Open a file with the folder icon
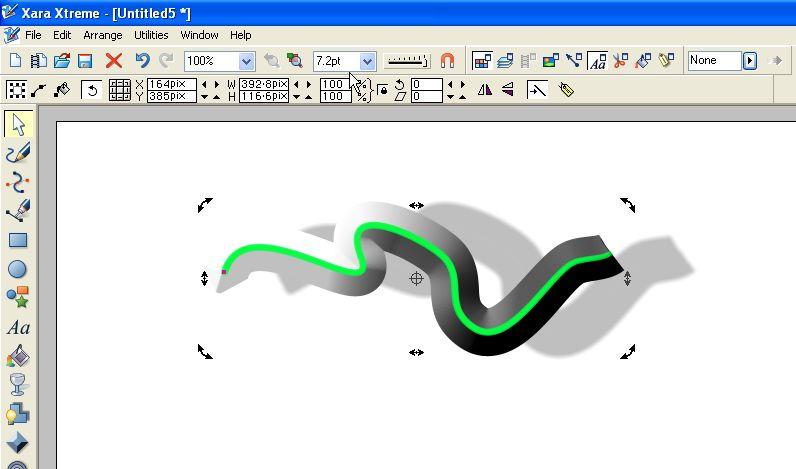796x469 pixels. point(62,61)
